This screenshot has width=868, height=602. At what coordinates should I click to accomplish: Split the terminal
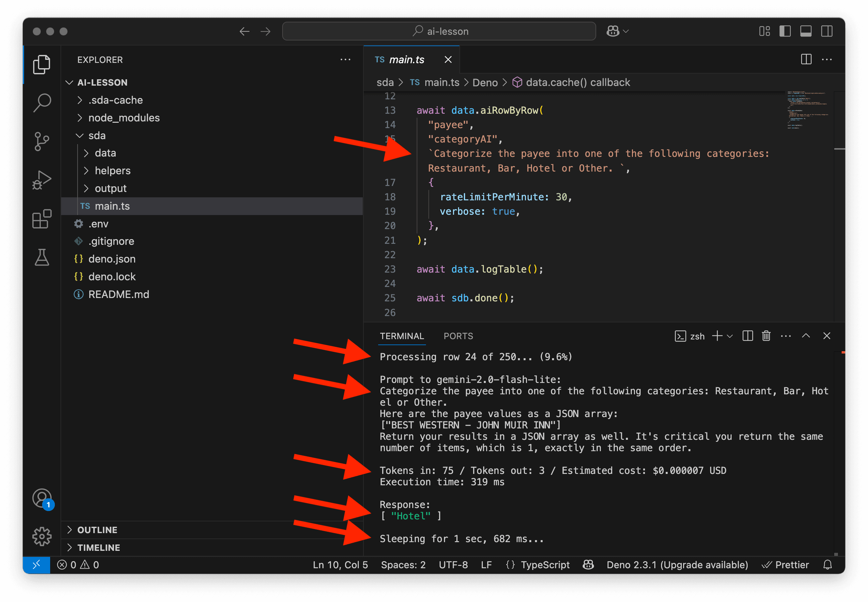(747, 336)
